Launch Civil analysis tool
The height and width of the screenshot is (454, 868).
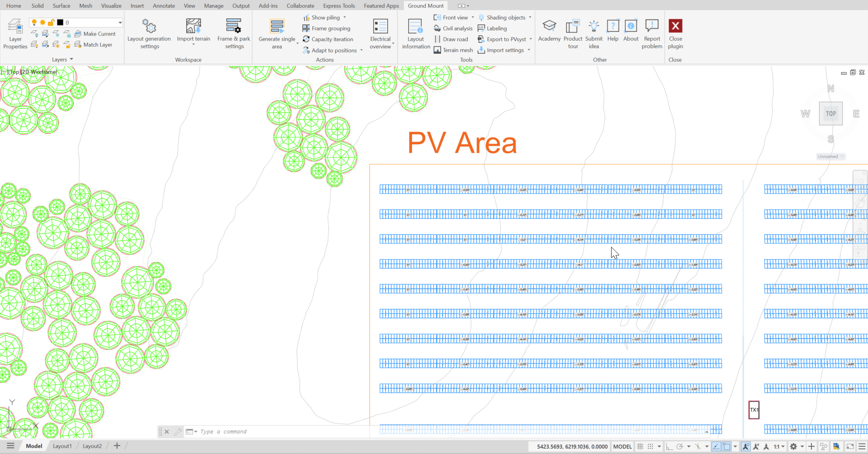tap(453, 28)
